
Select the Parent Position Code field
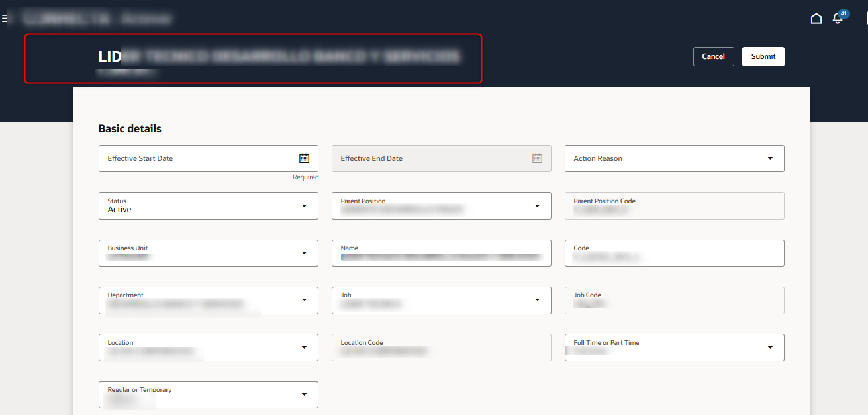(675, 206)
